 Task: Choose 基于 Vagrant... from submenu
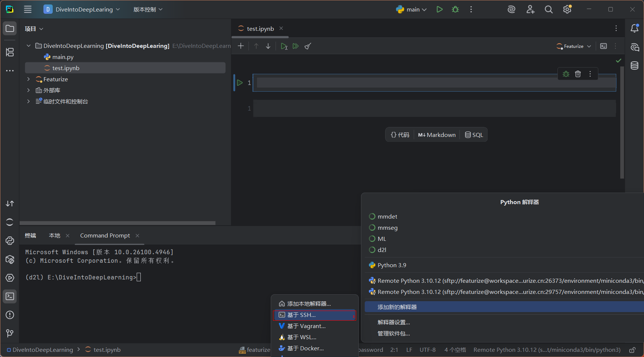pos(315,326)
